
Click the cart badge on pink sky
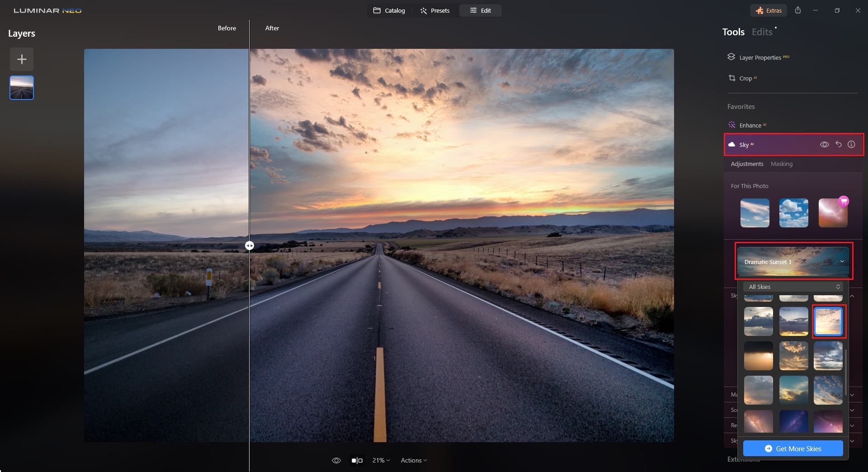[844, 201]
